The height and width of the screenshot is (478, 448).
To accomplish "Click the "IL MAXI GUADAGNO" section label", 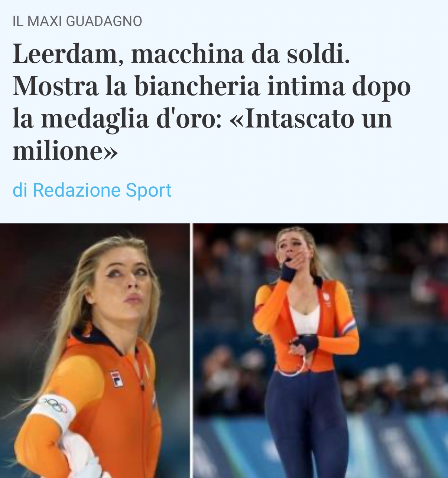I will [x=77, y=21].
